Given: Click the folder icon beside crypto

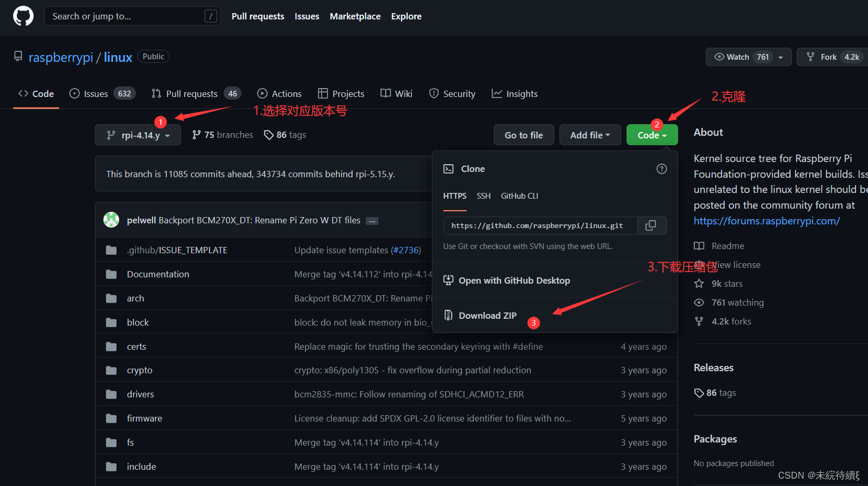Looking at the screenshot, I should pyautogui.click(x=111, y=370).
